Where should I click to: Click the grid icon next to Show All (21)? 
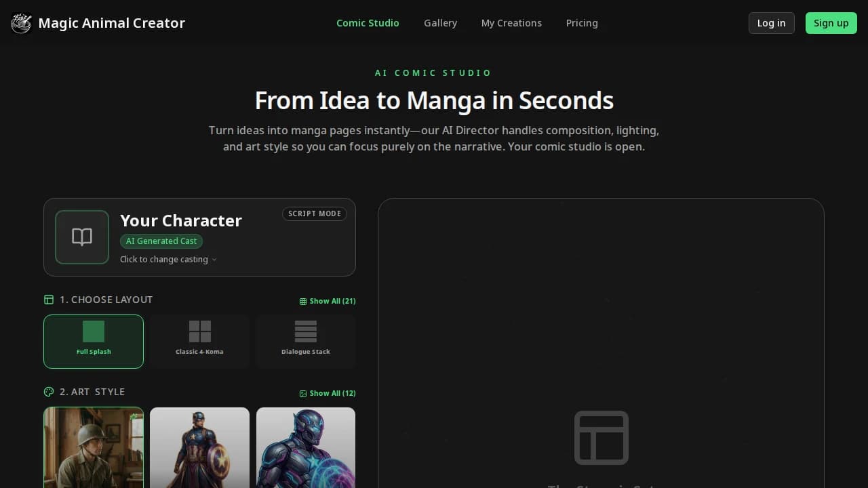pyautogui.click(x=302, y=300)
